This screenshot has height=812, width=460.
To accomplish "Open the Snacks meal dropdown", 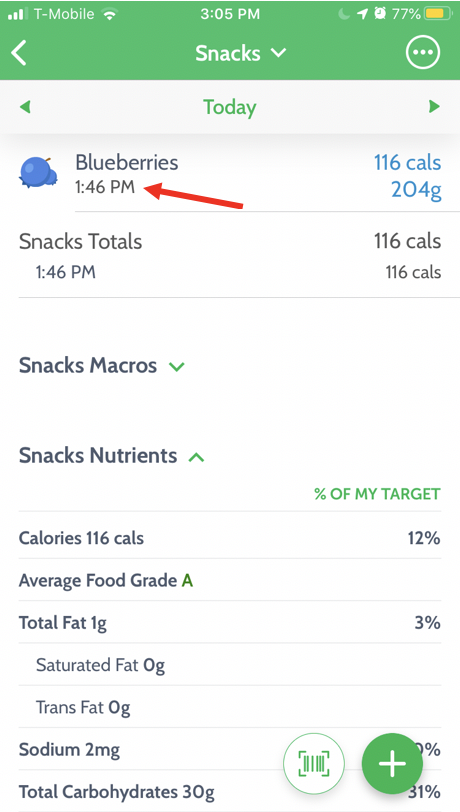I will point(240,53).
